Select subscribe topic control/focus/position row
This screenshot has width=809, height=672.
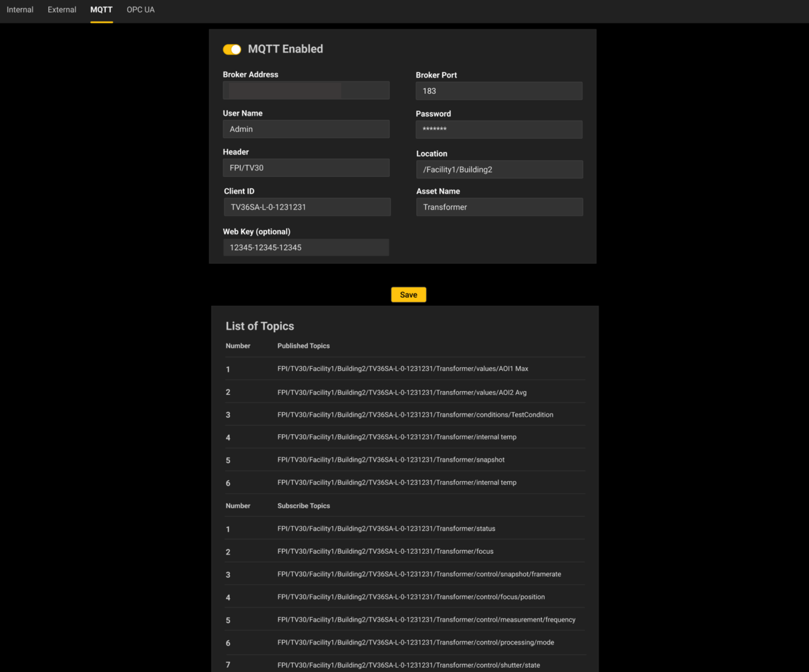click(x=411, y=597)
